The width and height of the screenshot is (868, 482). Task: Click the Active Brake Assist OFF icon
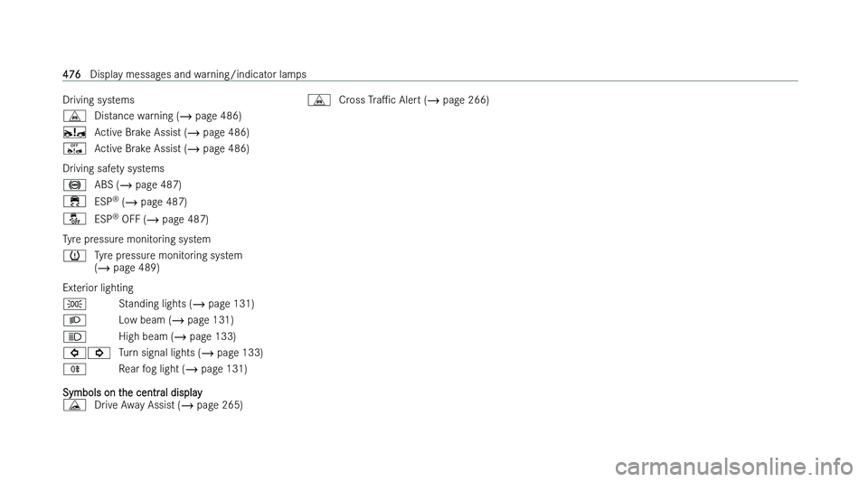[74, 148]
